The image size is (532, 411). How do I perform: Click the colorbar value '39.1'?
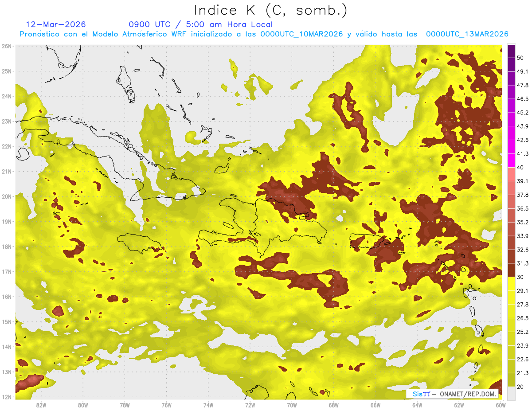523,181
